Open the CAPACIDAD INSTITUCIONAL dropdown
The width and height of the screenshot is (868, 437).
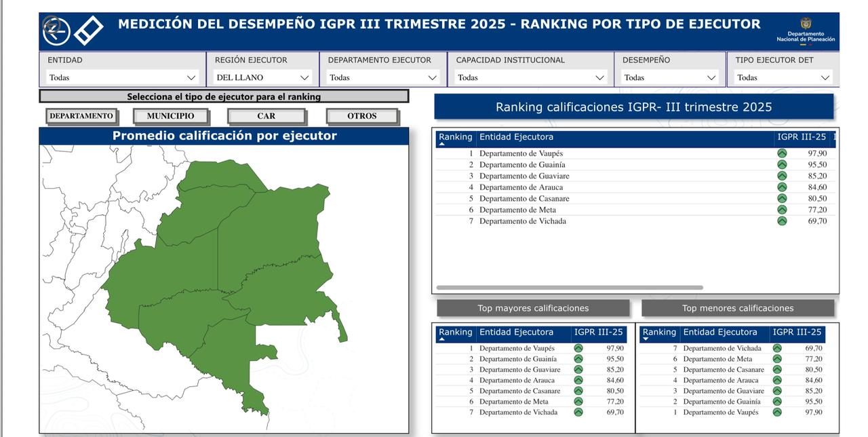[531, 77]
